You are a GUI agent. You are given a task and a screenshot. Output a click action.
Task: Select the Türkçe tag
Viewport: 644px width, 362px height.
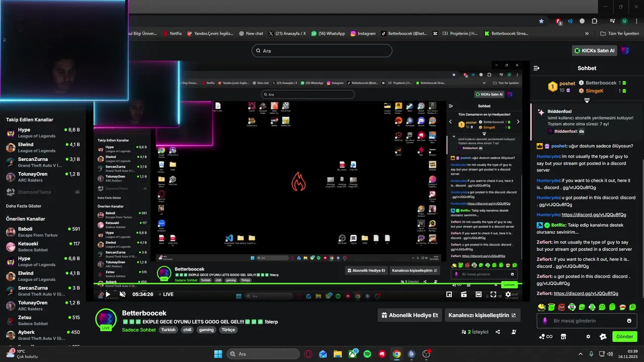click(x=228, y=330)
